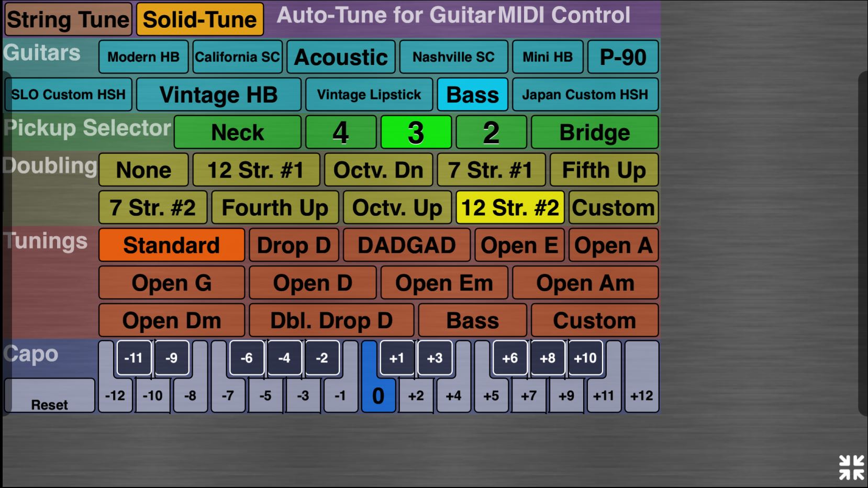This screenshot has width=868, height=488.
Task: Select 7 Str. #2 doubling
Action: click(153, 207)
